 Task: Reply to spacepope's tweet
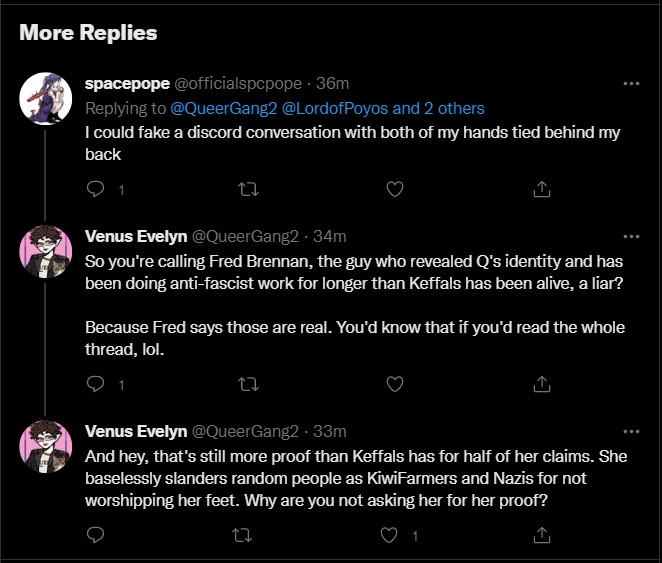click(x=96, y=188)
